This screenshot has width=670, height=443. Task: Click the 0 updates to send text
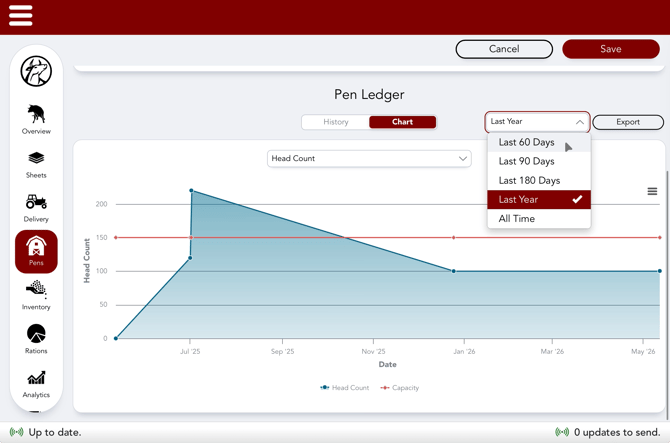click(617, 432)
